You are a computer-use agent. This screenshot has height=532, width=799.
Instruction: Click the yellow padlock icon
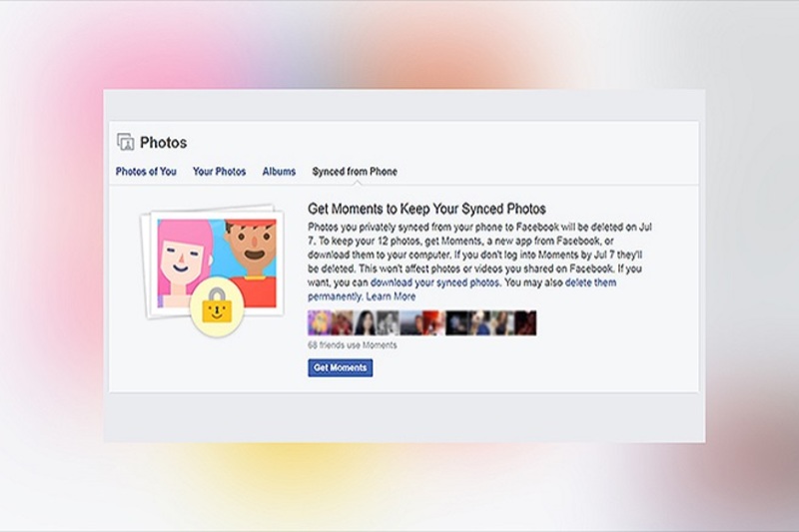pos(217,307)
